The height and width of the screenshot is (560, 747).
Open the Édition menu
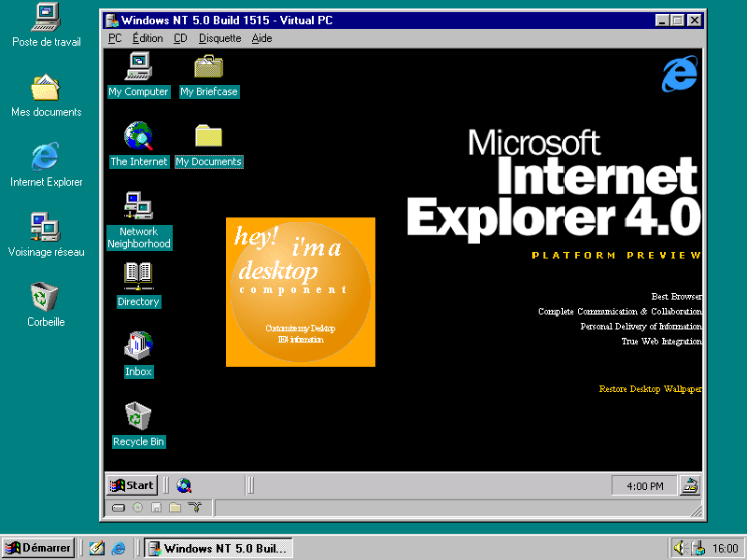(x=148, y=38)
